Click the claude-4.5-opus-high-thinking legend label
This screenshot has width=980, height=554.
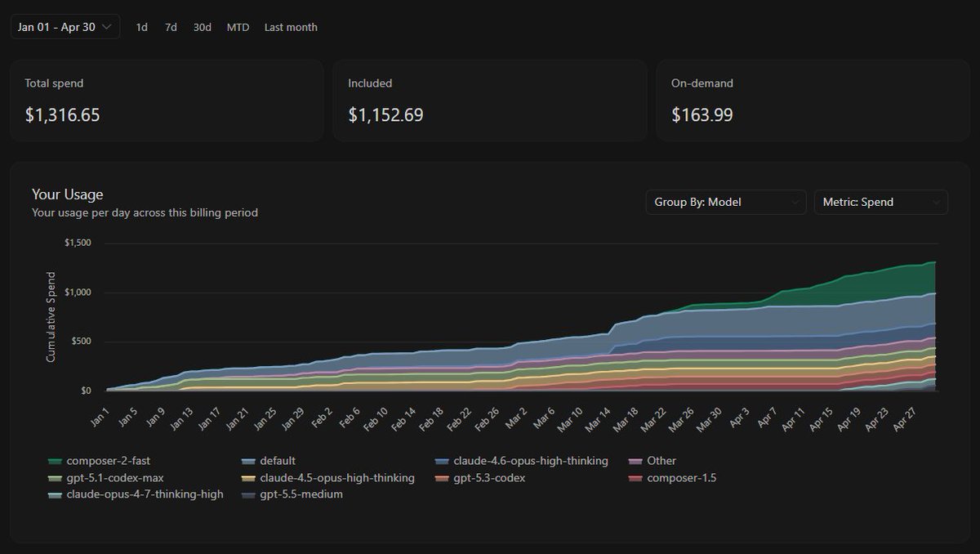tap(337, 478)
